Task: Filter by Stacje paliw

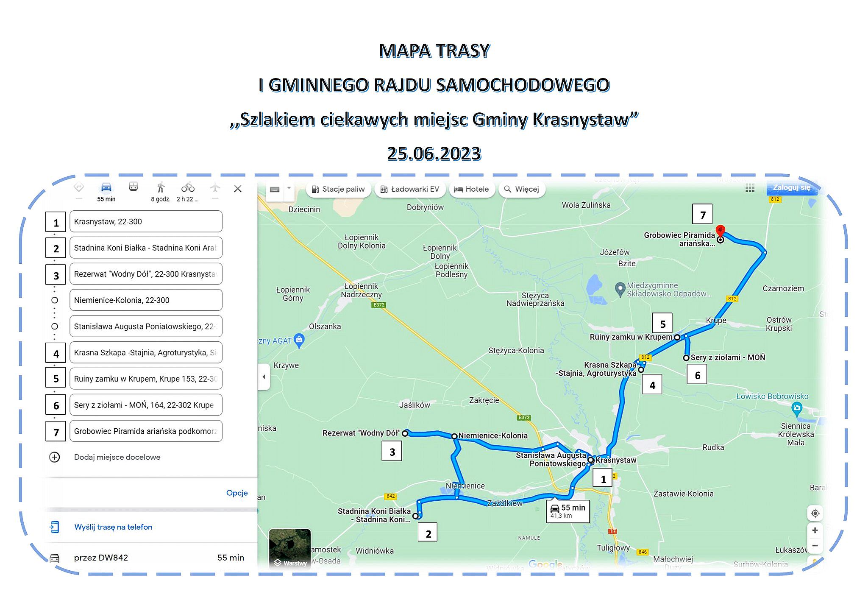Action: [x=338, y=189]
